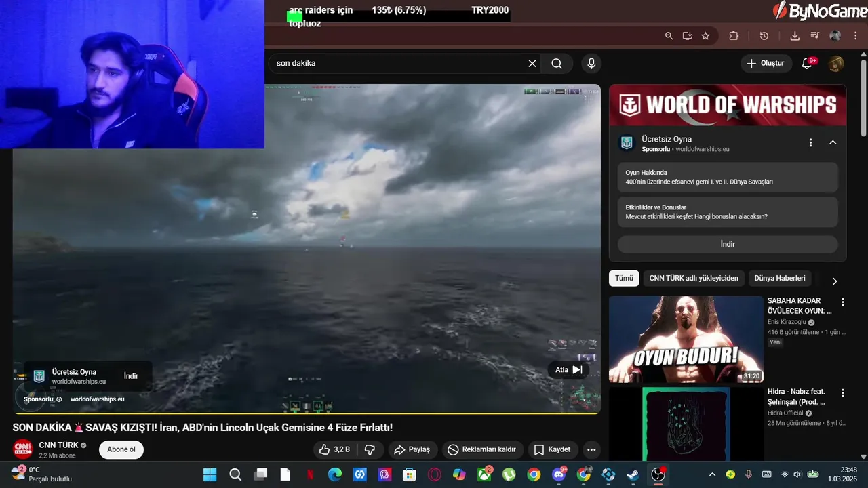Open the browser downloads icon
The height and width of the screenshot is (488, 868).
(795, 36)
